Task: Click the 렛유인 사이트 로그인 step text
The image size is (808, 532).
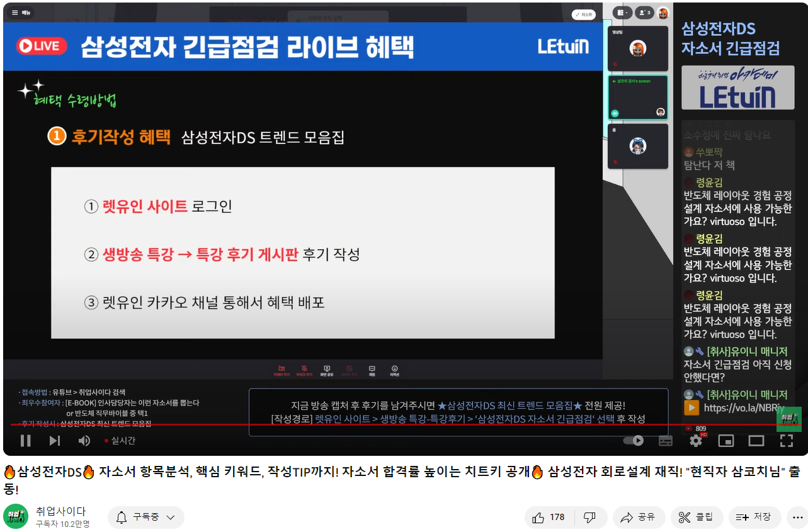Action: click(168, 207)
